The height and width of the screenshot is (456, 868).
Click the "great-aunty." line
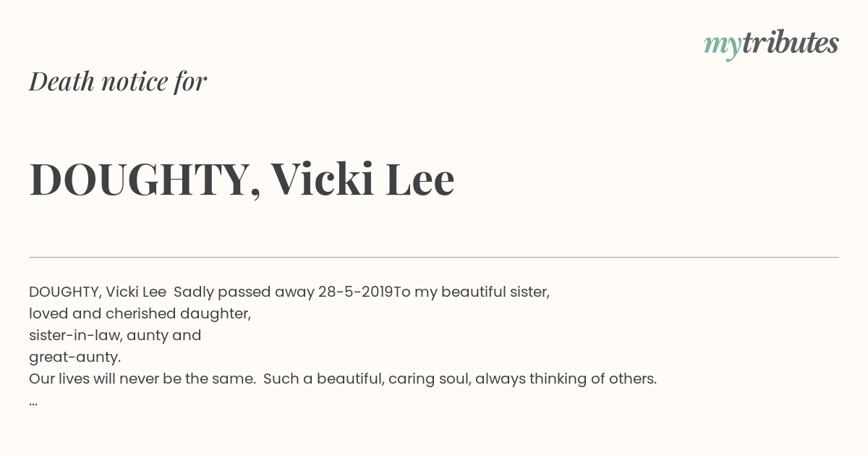[75, 358]
